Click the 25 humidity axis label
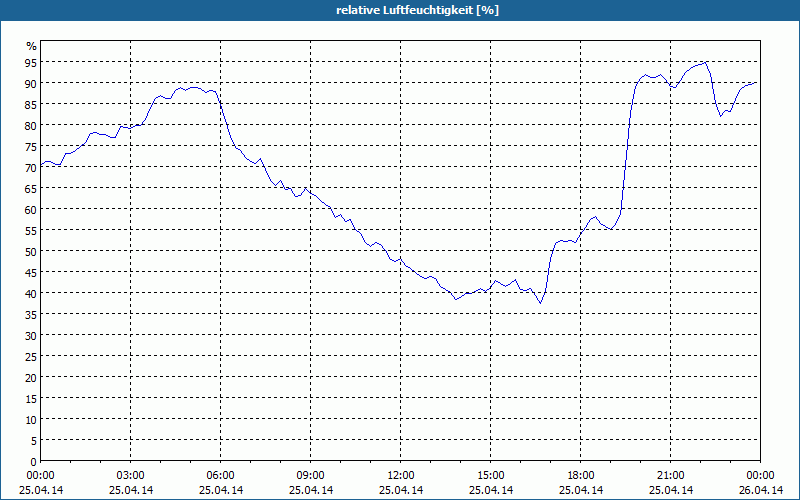This screenshot has width=800, height=500. pos(32,356)
